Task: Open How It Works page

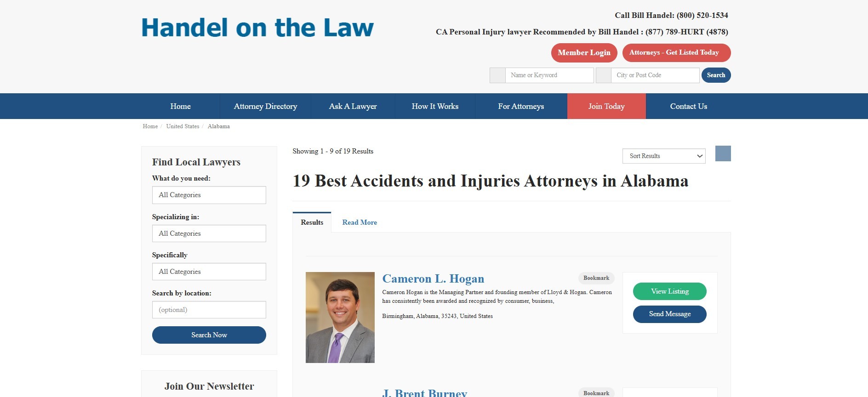Action: coord(435,106)
